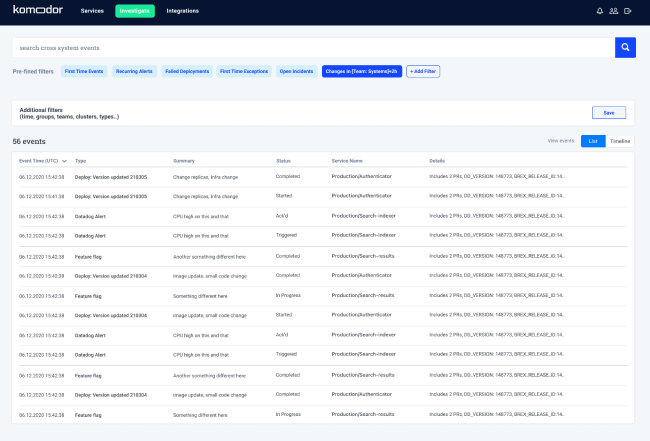The width and height of the screenshot is (650, 441).
Task: Sort by the Type column header
Action: tap(80, 161)
